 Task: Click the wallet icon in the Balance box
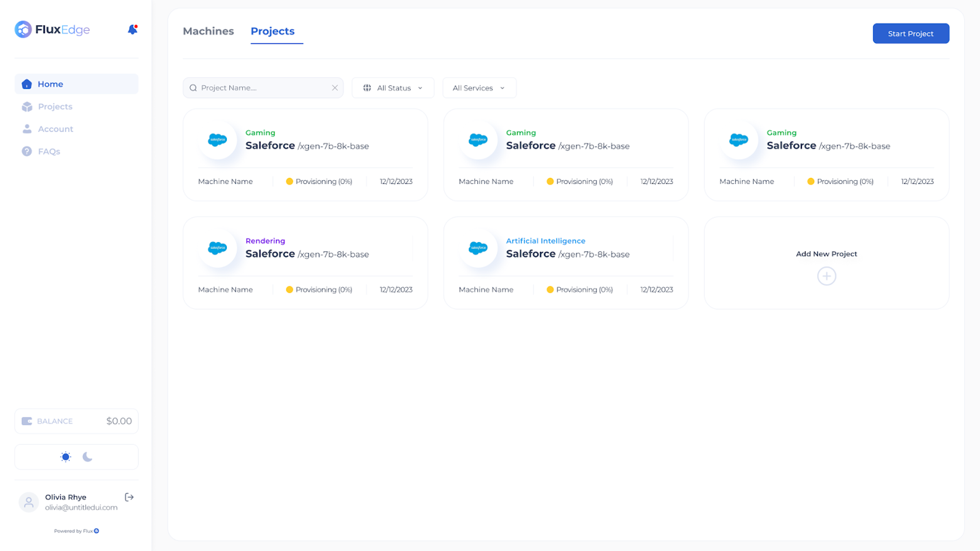27,421
